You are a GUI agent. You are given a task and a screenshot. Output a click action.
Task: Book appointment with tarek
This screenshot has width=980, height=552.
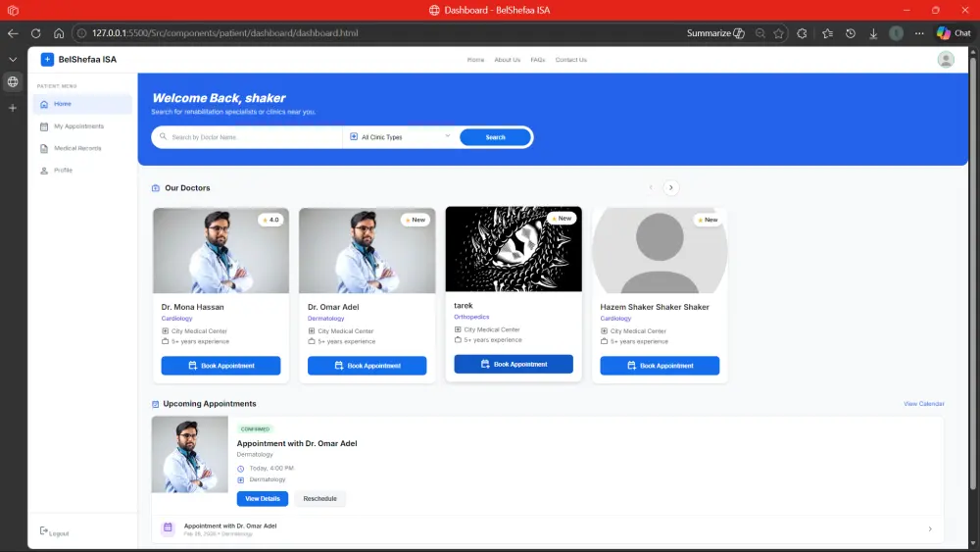click(514, 364)
